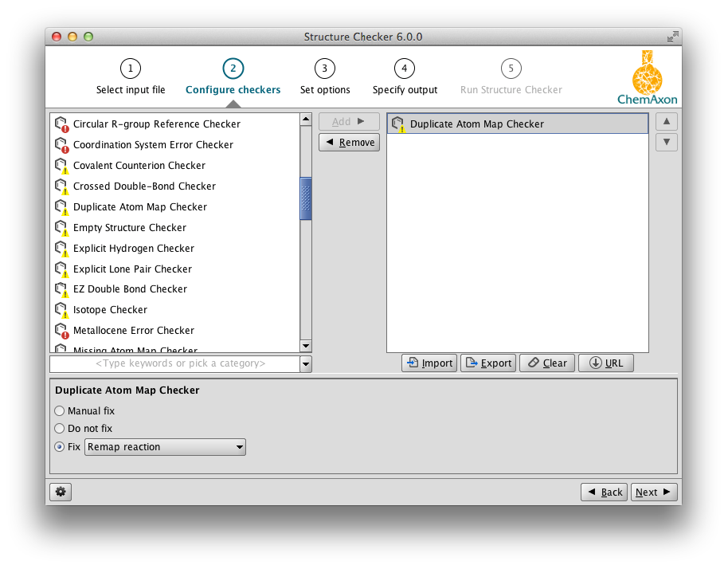Click the ChemAxon logo
Screen dimensions: 728x569
(x=648, y=77)
